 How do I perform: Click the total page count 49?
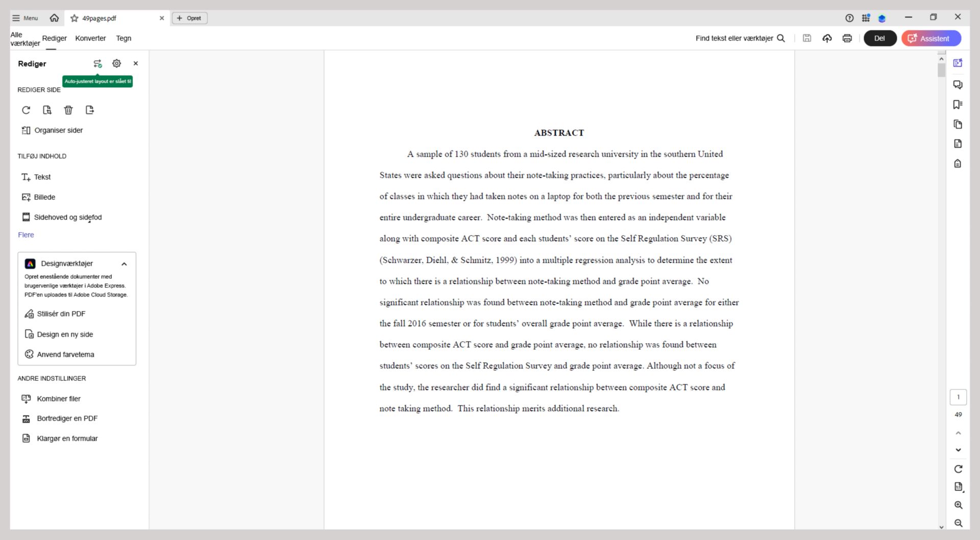[x=958, y=414]
